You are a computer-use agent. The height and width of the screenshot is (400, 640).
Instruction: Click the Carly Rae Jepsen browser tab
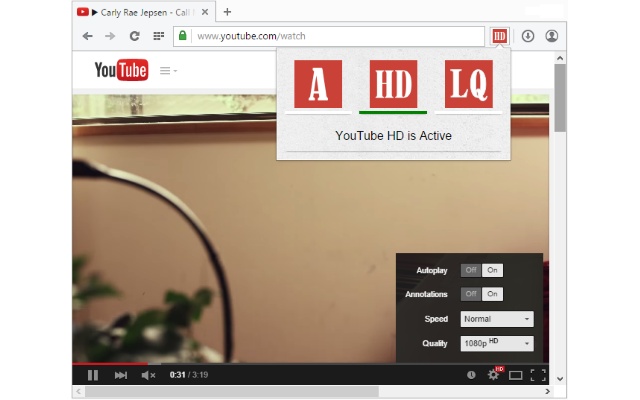pos(144,12)
